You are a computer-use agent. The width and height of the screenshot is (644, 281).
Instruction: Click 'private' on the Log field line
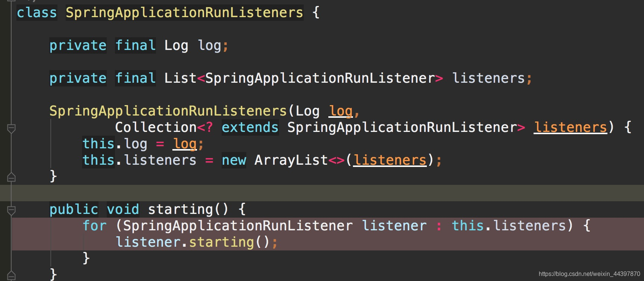78,45
